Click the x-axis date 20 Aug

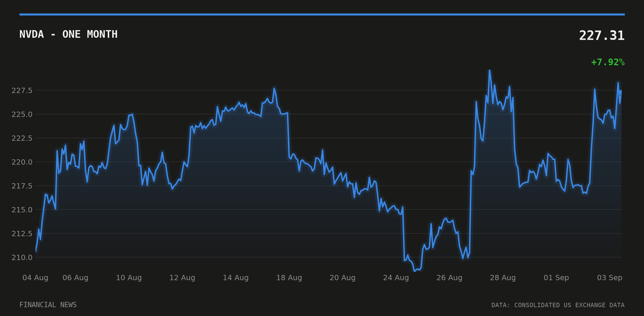(x=342, y=278)
